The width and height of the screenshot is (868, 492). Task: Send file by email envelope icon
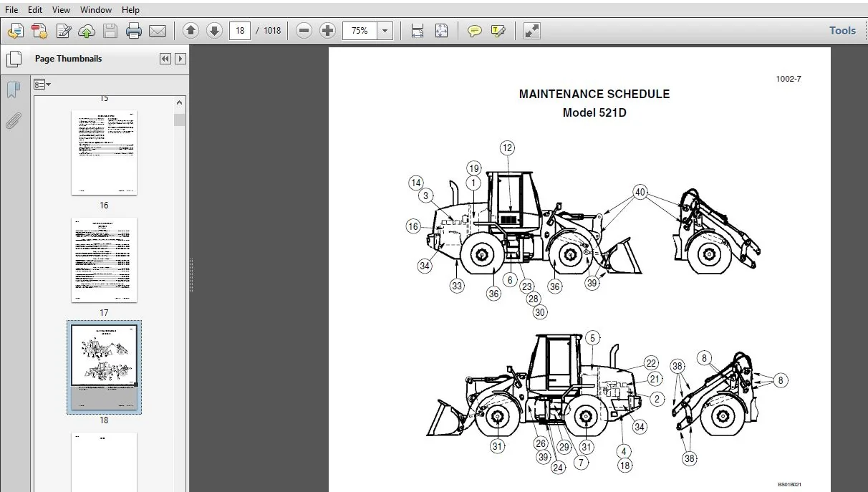pos(158,31)
